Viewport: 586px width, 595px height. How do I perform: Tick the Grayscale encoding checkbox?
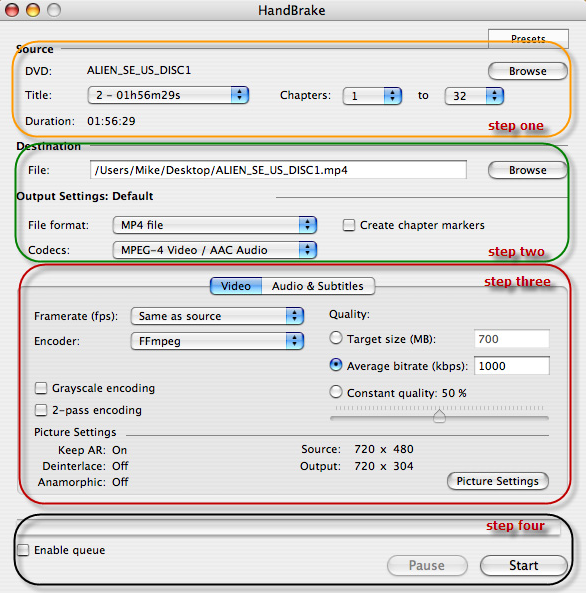point(41,388)
